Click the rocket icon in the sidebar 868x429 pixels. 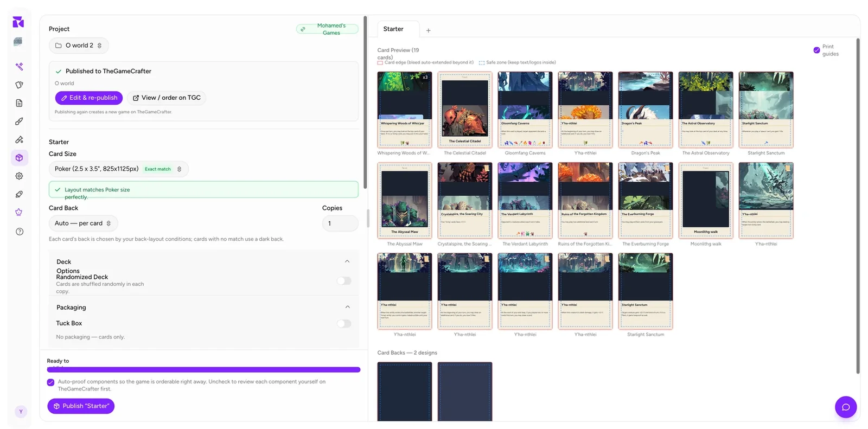(x=19, y=194)
